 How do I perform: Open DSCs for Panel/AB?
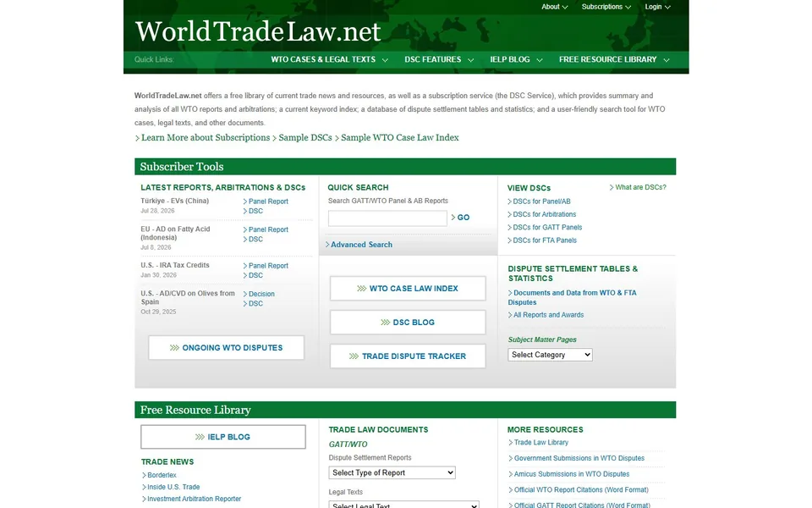pyautogui.click(x=539, y=202)
